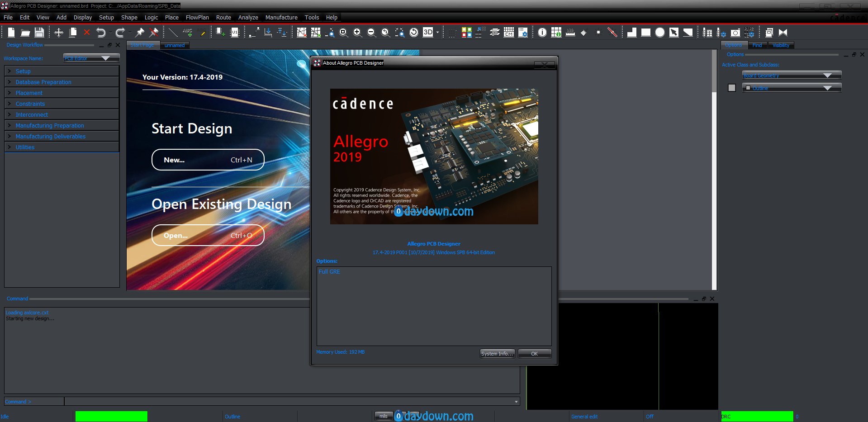The height and width of the screenshot is (422, 868).
Task: Open the FlowPlan menu
Action: pos(197,17)
